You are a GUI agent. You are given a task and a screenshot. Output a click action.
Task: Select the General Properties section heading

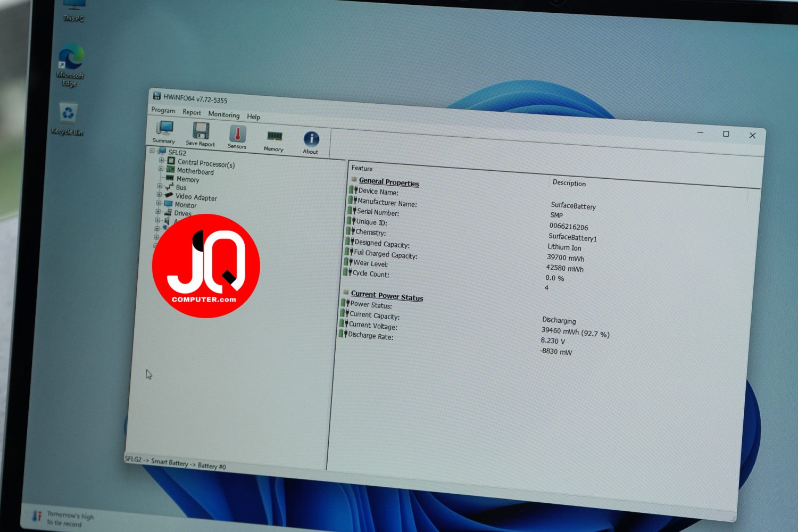[389, 182]
